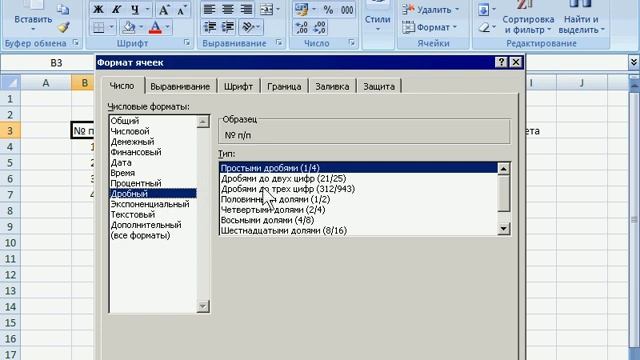The height and width of the screenshot is (360, 640).
Task: Decrease font size with small A icon
Action: coord(182,9)
